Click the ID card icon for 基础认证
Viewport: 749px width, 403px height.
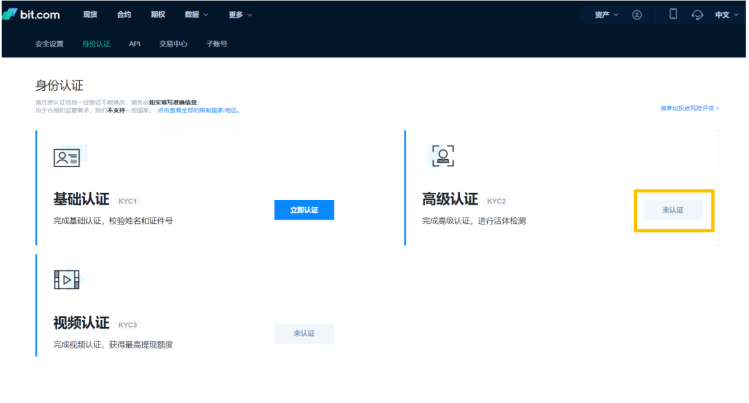67,157
